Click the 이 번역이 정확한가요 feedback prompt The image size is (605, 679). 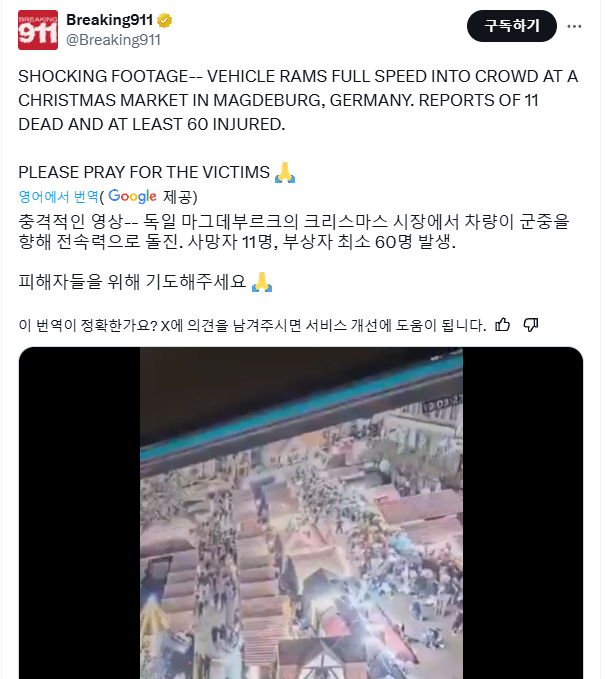(252, 325)
